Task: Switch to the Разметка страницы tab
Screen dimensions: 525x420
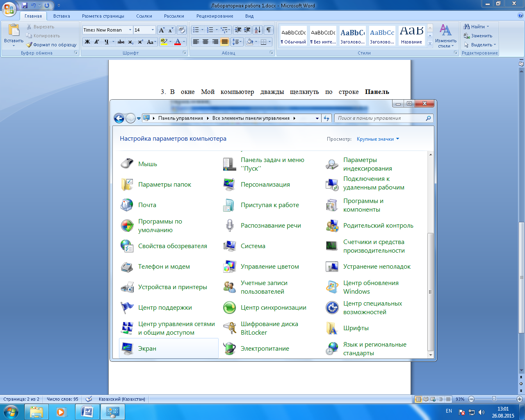Action: coord(103,16)
